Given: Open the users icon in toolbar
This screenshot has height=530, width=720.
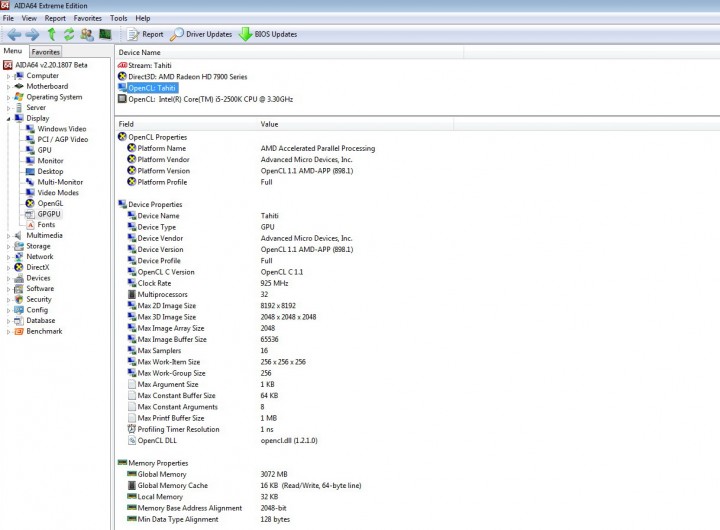Looking at the screenshot, I should tap(87, 34).
